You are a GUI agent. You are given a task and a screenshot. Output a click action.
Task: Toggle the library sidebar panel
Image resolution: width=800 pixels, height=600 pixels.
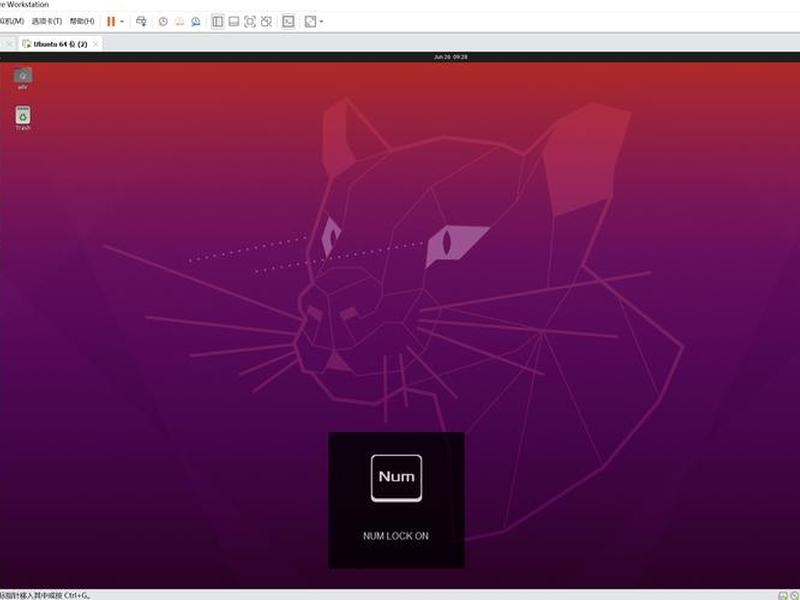pyautogui.click(x=218, y=21)
